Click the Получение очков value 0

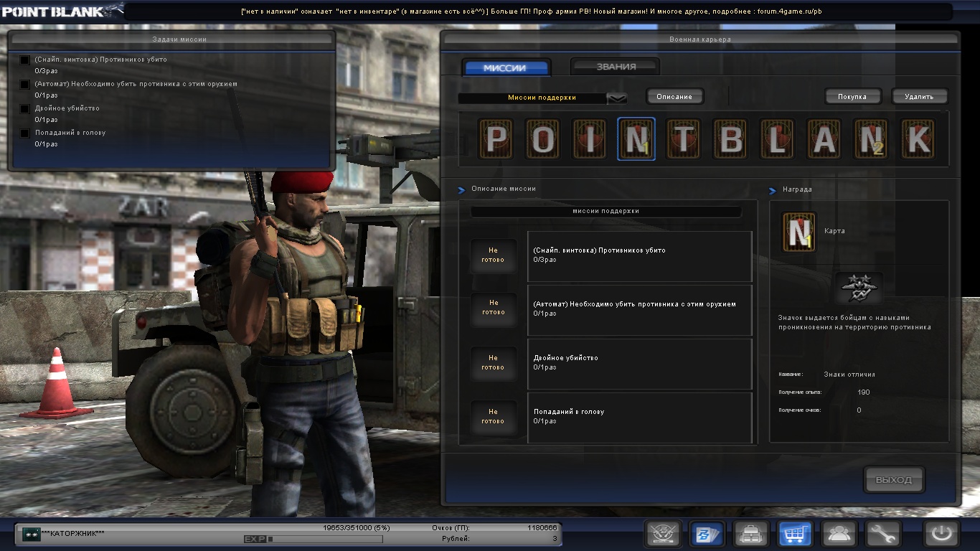[859, 410]
